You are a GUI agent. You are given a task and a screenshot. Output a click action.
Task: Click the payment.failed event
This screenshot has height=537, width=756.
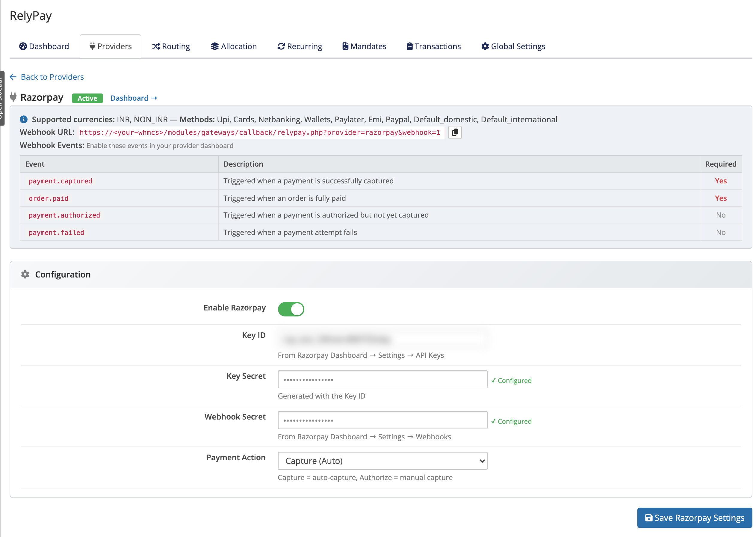click(57, 233)
